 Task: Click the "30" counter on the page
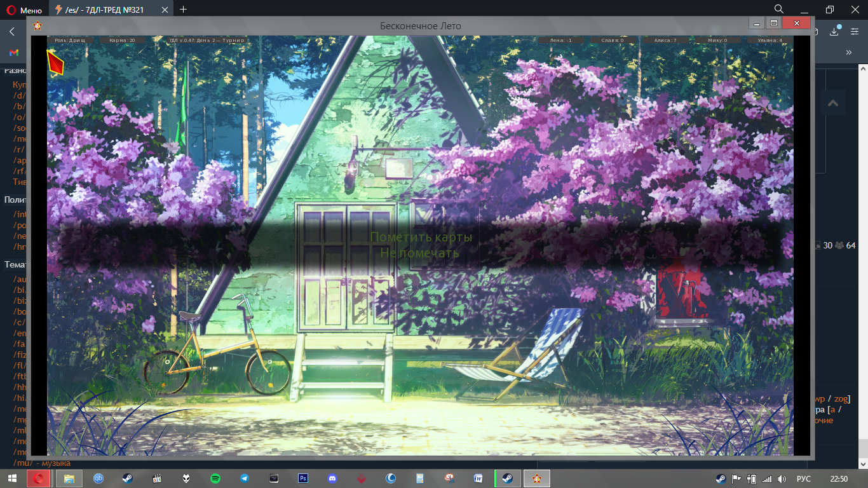[827, 245]
